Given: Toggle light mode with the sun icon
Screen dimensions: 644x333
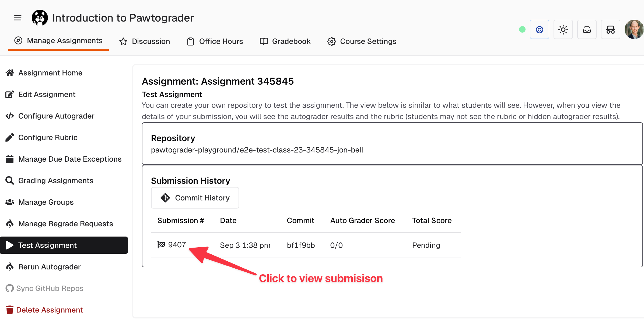Looking at the screenshot, I should click(563, 29).
